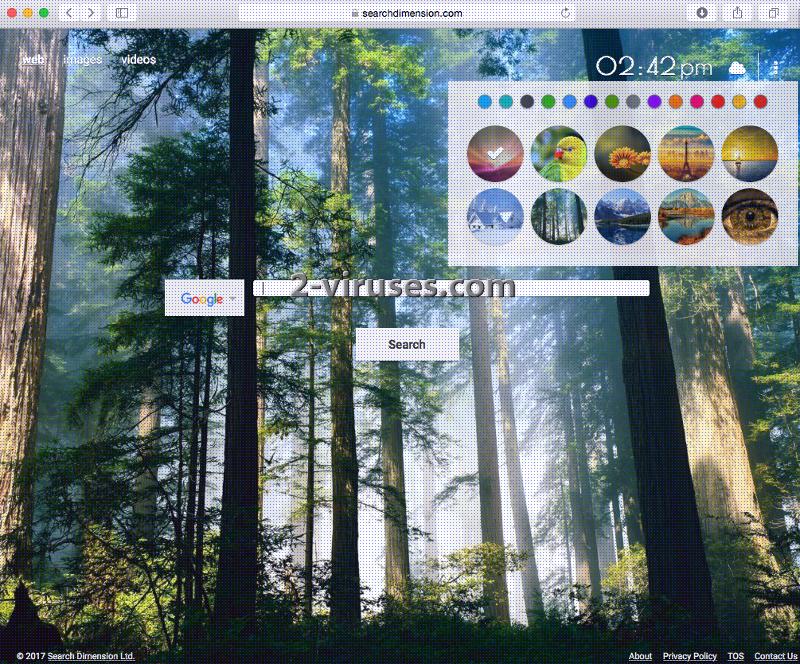Click the Safari share icon
Viewport: 800px width, 664px height.
[x=738, y=13]
